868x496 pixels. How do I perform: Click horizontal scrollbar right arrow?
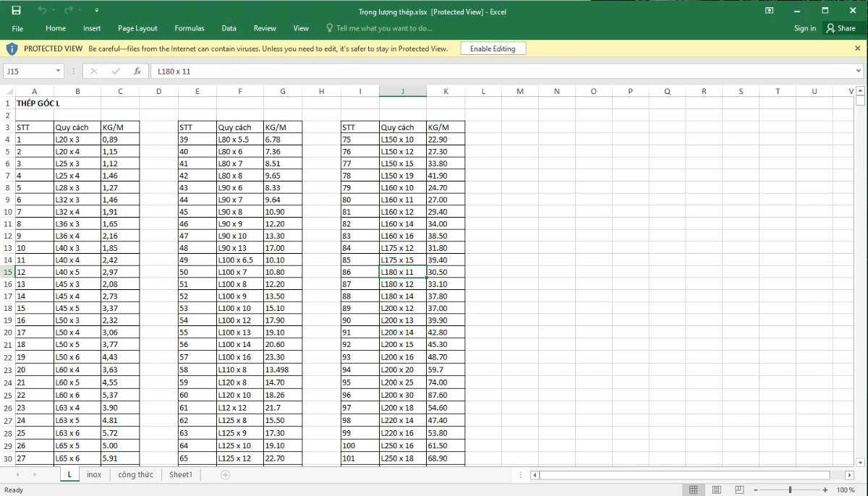[850, 474]
